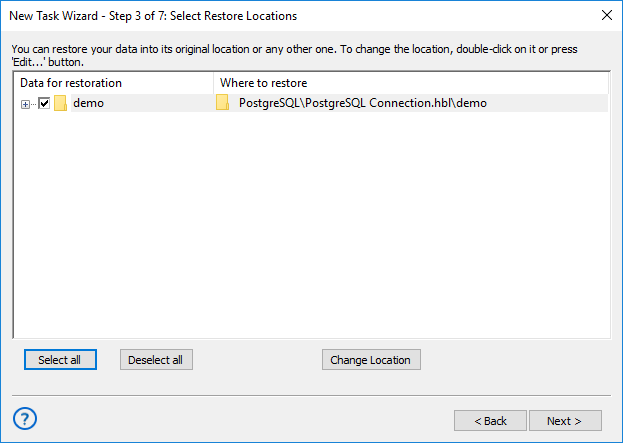Screen dimensions: 623x443
Task: Click the New Task Wizard title bar text
Action: point(153,16)
